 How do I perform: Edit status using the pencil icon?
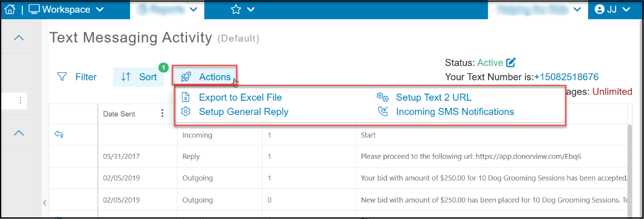(x=510, y=63)
